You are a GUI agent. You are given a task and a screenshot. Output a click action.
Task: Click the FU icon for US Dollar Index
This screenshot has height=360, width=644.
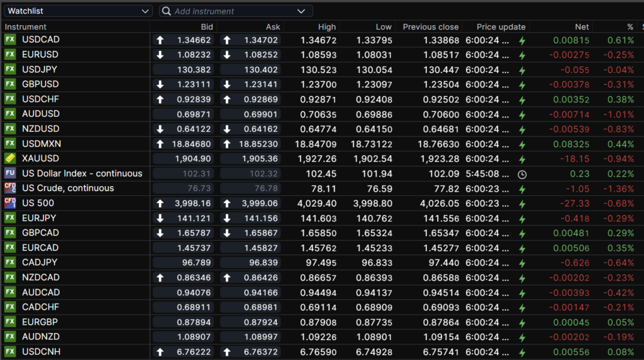[10, 173]
